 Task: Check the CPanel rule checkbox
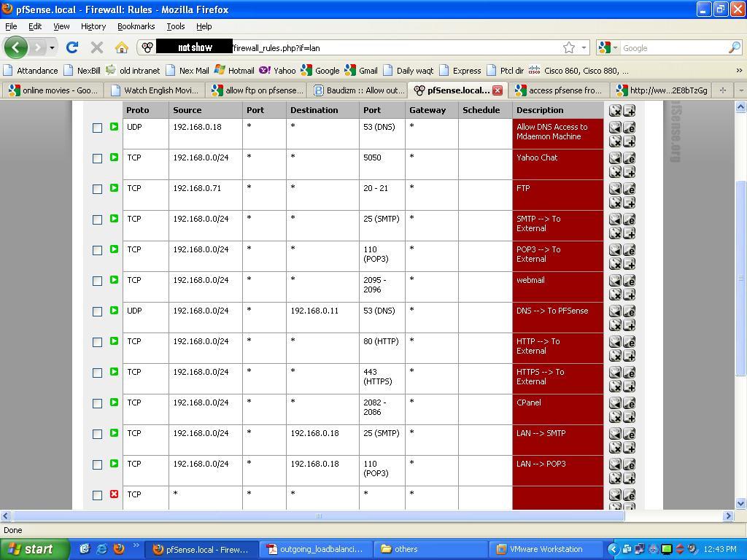point(97,403)
